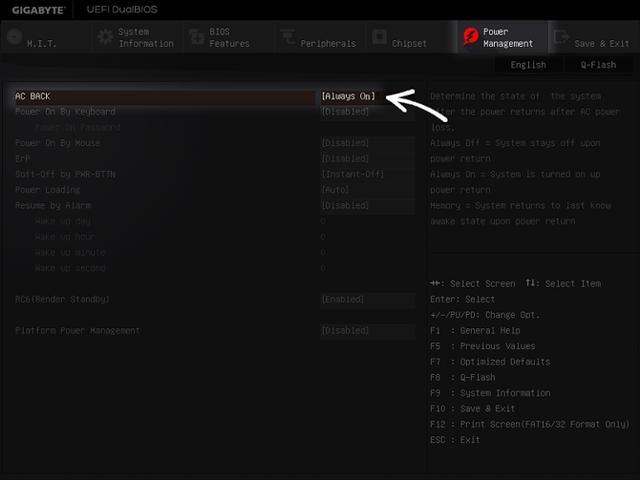This screenshot has width=640, height=480.
Task: Toggle RC6(Render Standby) Enabled value
Action: [x=343, y=300]
